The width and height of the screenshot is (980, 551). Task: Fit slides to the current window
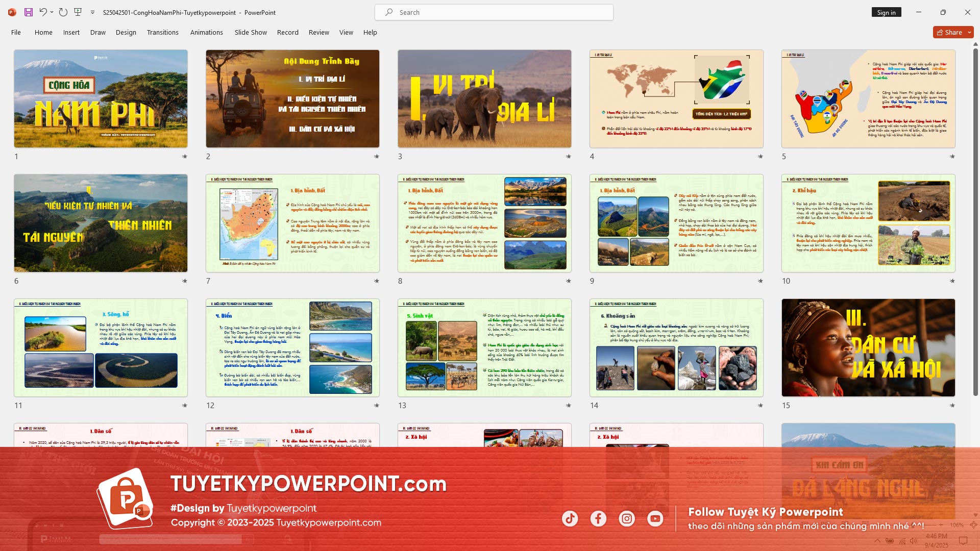[974, 525]
